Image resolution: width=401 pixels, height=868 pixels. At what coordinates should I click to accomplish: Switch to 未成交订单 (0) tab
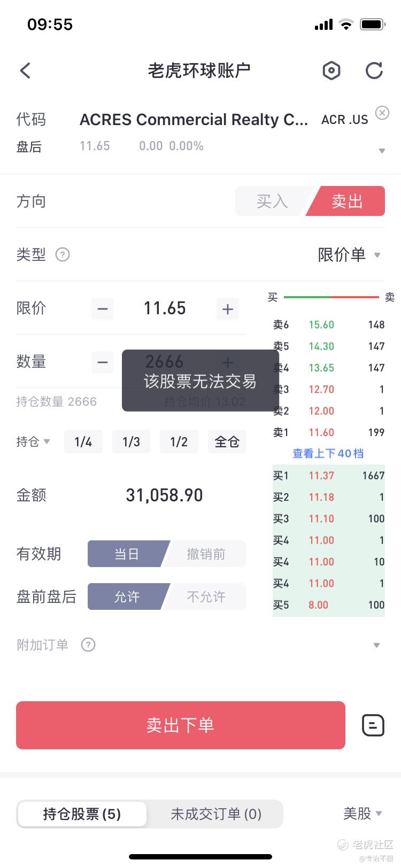[x=216, y=814]
